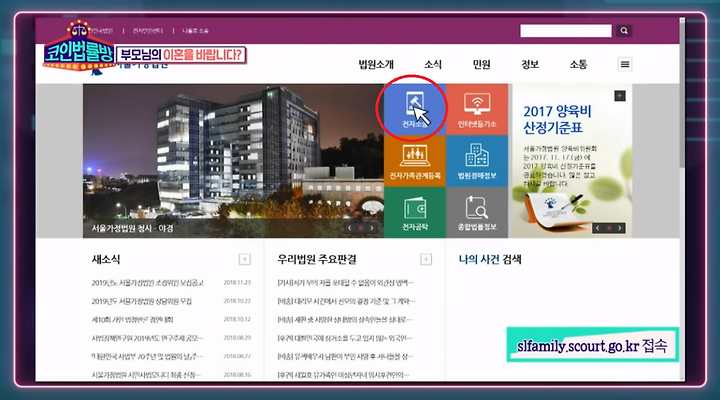This screenshot has height=400, width=720.
Task: Open the 민원 menu
Action: [481, 64]
